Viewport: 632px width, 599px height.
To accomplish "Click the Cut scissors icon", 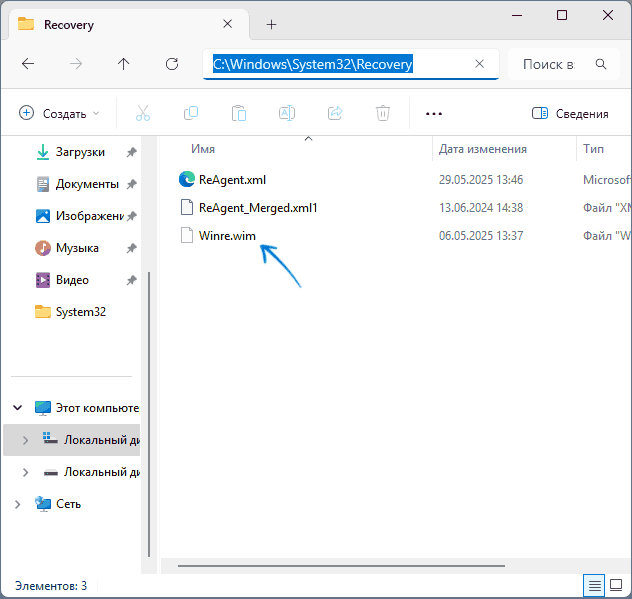I will coord(143,113).
